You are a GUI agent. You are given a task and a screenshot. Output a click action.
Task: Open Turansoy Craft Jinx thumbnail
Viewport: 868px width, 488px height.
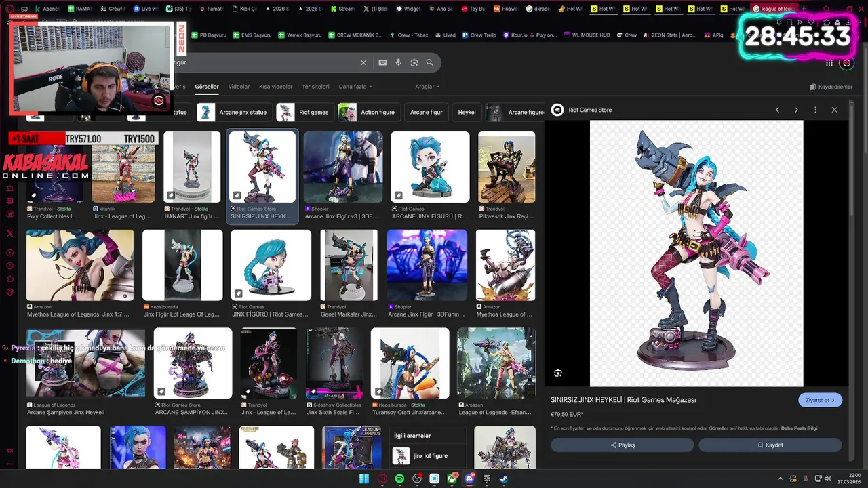click(x=410, y=363)
